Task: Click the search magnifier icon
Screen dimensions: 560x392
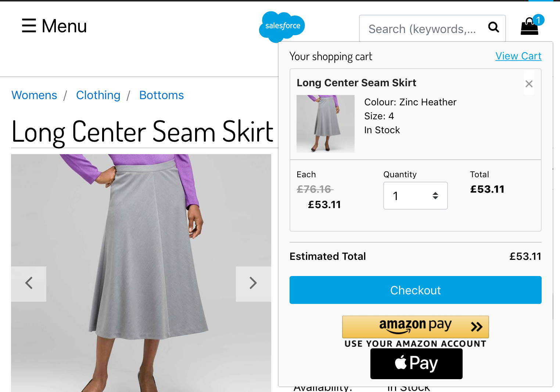Action: [493, 27]
